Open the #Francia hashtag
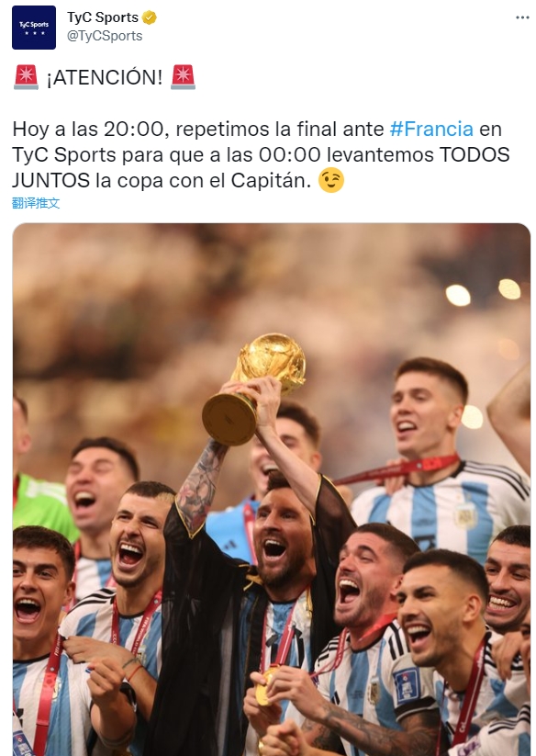The image size is (536, 756). [x=431, y=130]
